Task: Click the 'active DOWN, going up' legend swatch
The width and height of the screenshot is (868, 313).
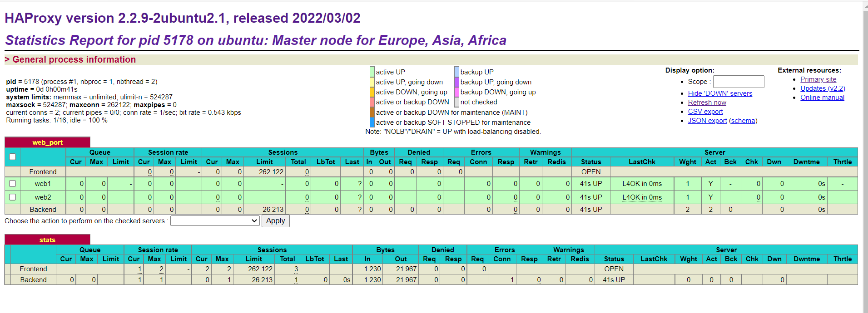Action: pos(372,92)
